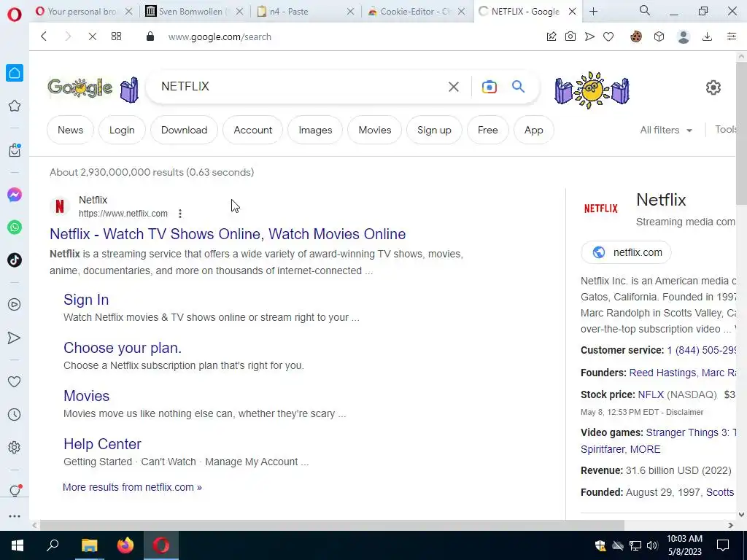Open Firefox from the taskbar

(125, 545)
